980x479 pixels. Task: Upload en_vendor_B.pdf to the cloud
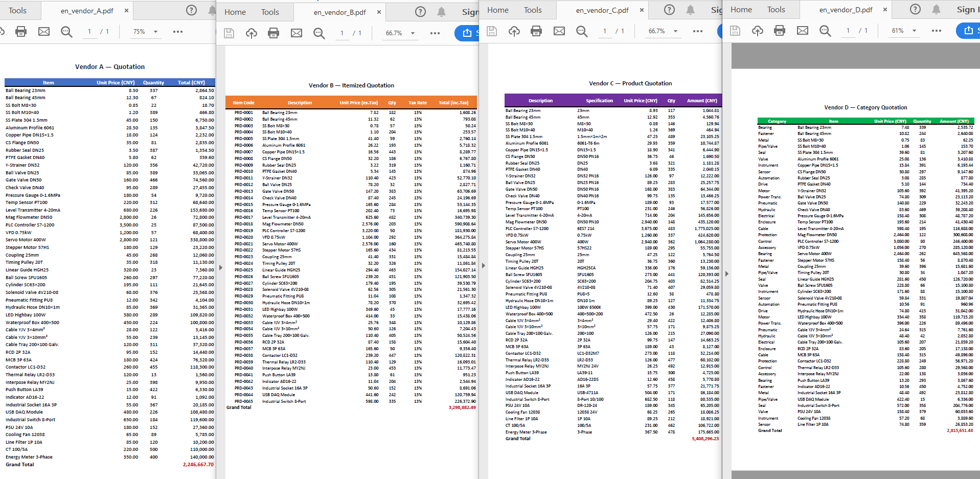(251, 33)
